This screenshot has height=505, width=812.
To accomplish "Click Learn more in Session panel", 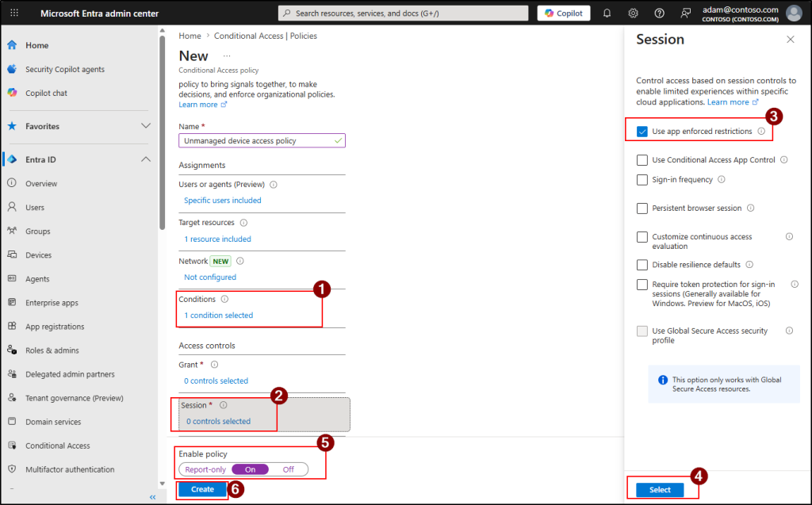I will pyautogui.click(x=733, y=102).
